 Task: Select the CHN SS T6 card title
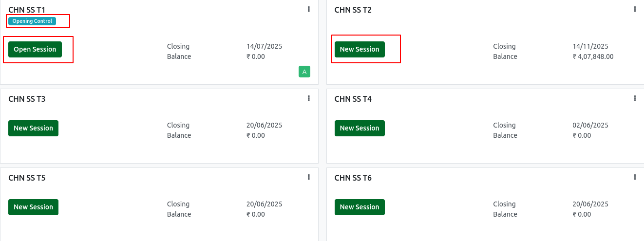tap(353, 178)
